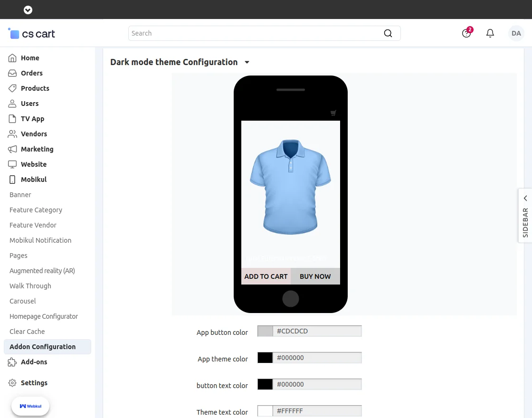
Task: Open the DA user avatar menu
Action: pos(516,33)
